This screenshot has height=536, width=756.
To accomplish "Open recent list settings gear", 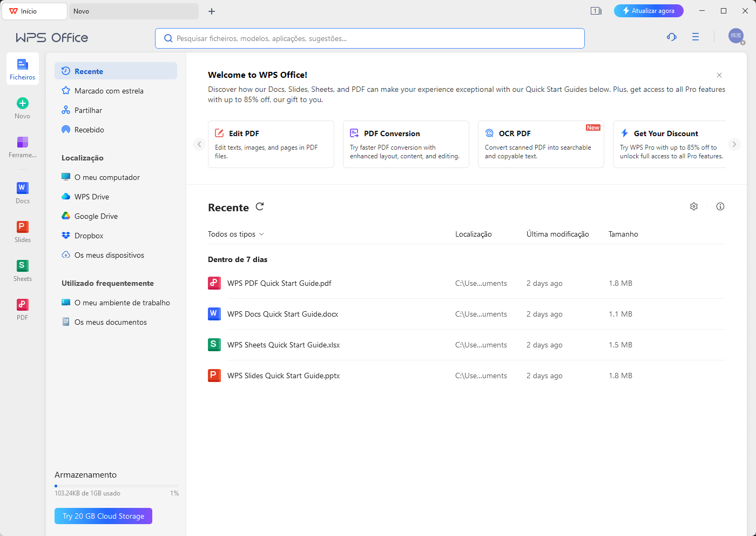I will 694,206.
